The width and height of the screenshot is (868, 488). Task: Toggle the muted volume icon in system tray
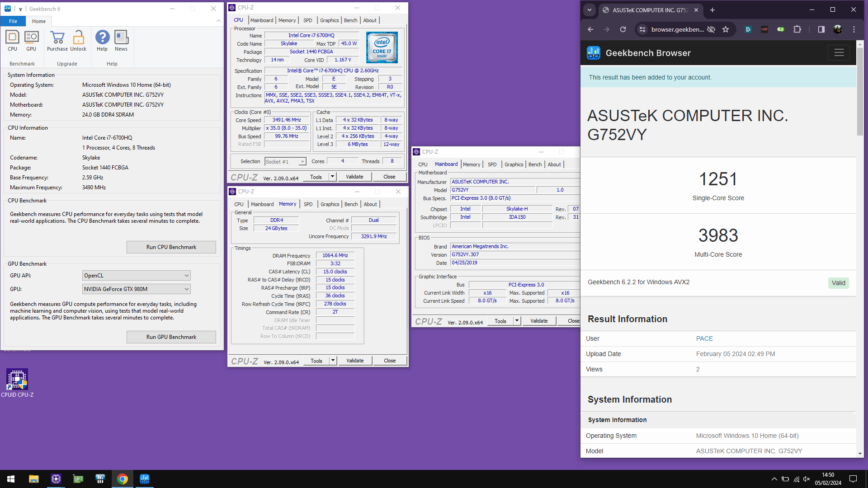click(807, 479)
